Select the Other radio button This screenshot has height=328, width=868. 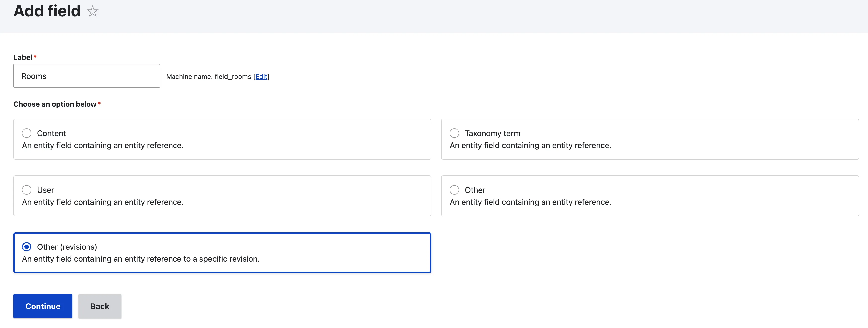click(454, 190)
